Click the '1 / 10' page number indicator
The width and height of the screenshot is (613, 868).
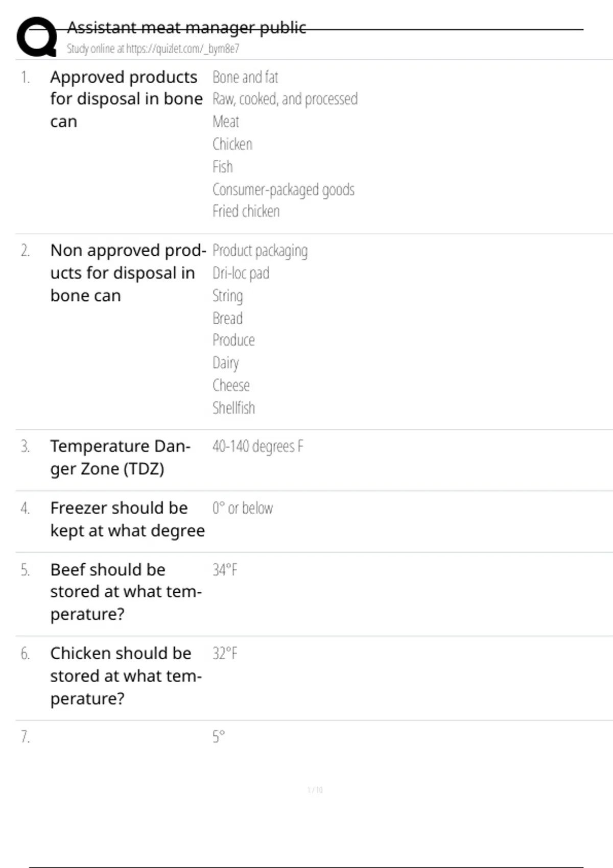tap(315, 790)
